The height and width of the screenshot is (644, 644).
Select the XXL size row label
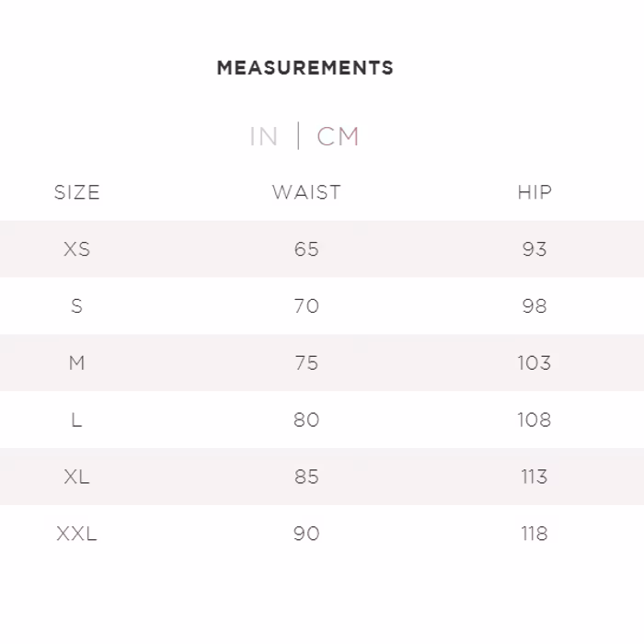click(76, 535)
